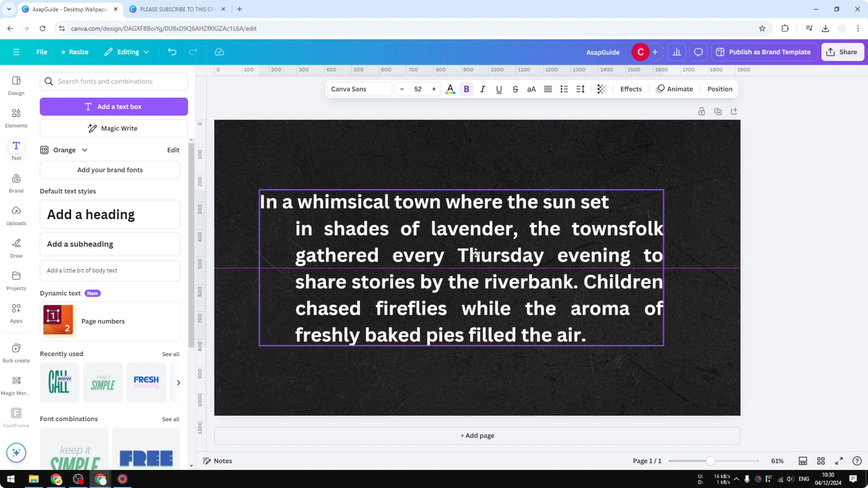
Task: Lock the selected text box
Action: pyautogui.click(x=701, y=111)
